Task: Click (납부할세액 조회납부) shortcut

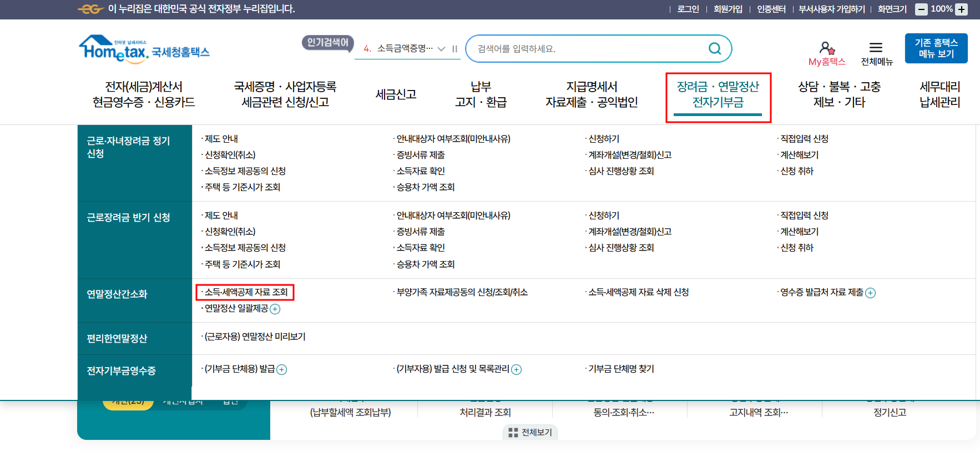Action: pyautogui.click(x=350, y=412)
